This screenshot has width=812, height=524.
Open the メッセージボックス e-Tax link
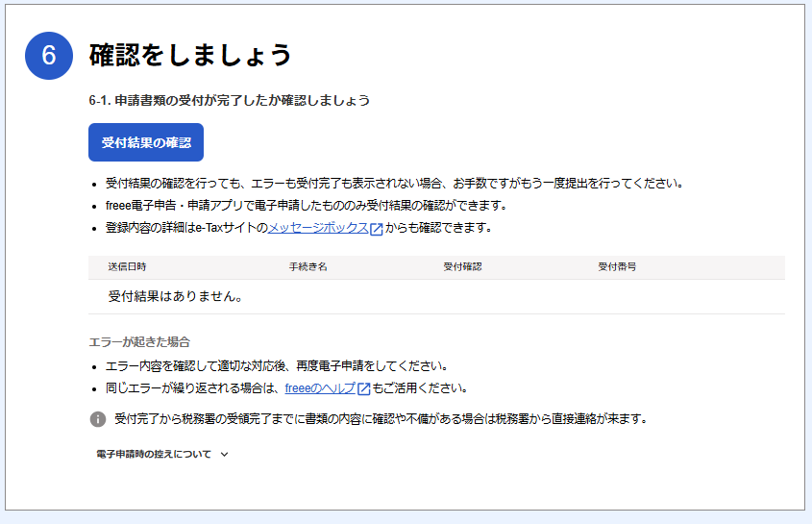(x=318, y=228)
